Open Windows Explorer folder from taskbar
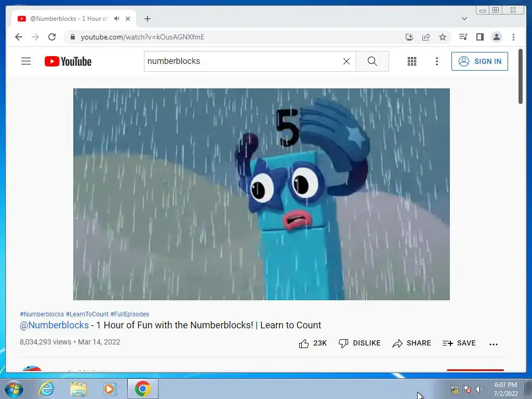The image size is (532, 399). 78,389
